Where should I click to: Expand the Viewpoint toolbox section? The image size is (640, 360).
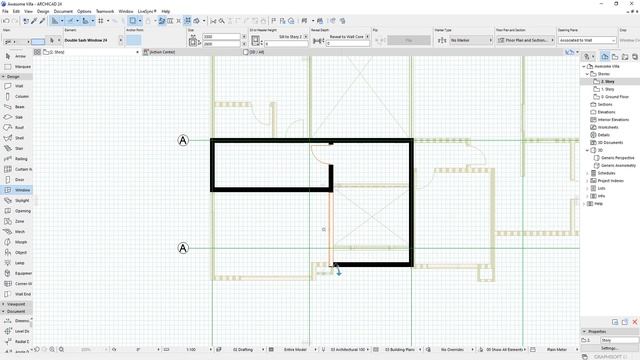[3, 304]
